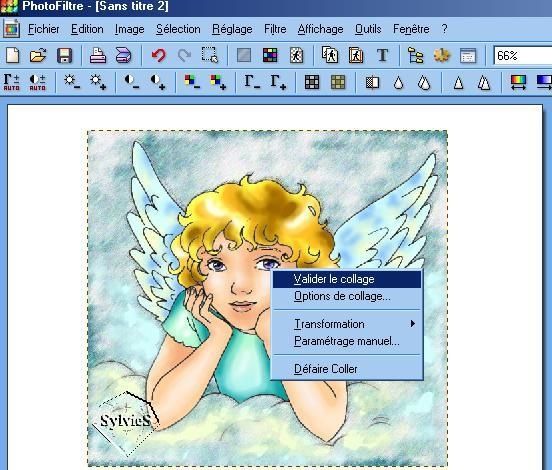This screenshot has height=470, width=552.
Task: Open the Filtre menu
Action: 275,29
